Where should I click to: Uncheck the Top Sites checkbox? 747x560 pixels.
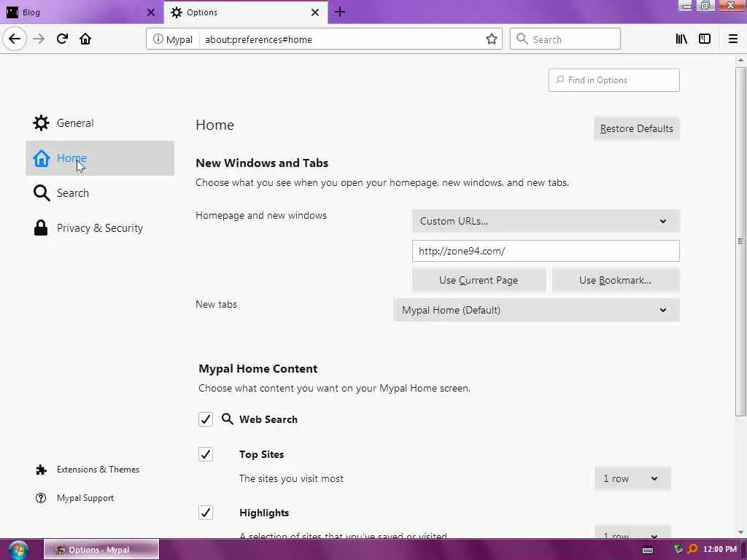[205, 454]
